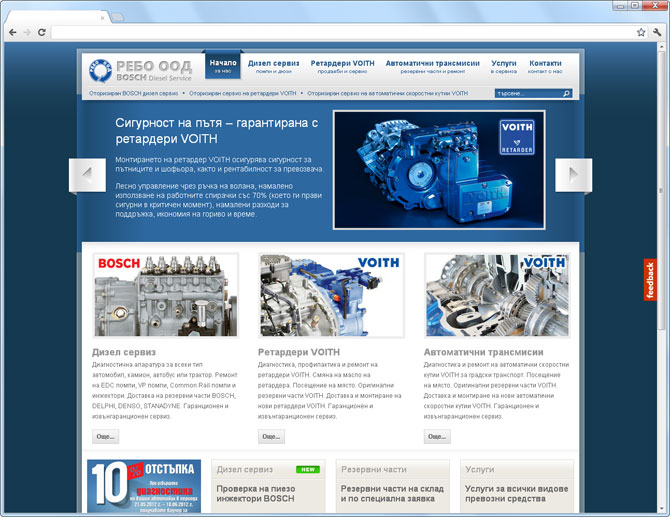Viewport: 670px width, 517px height.
Task: Open the Ретардери VOITH menu item
Action: click(342, 66)
